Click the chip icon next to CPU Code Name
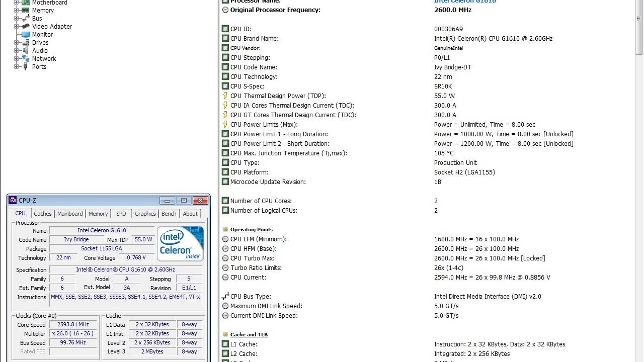The height and width of the screenshot is (362, 644). [225, 67]
